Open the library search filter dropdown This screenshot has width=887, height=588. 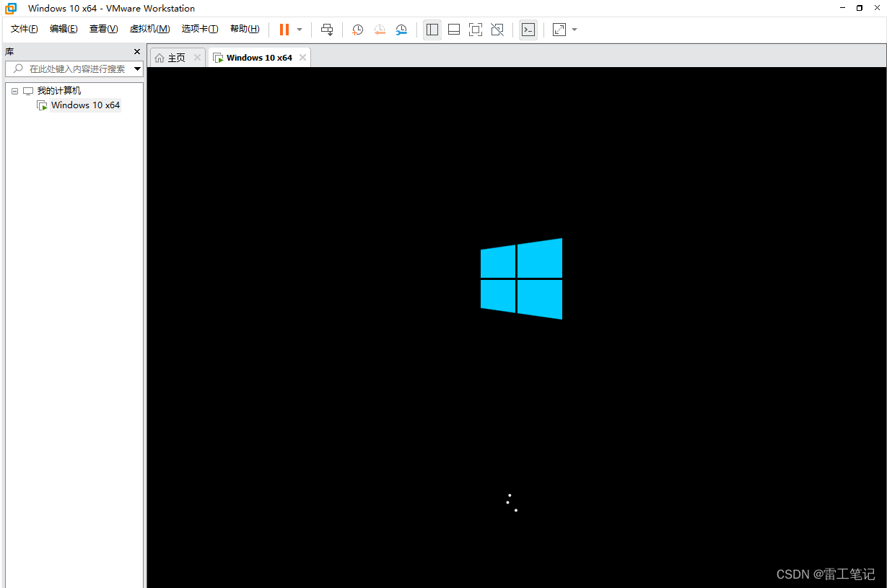138,69
